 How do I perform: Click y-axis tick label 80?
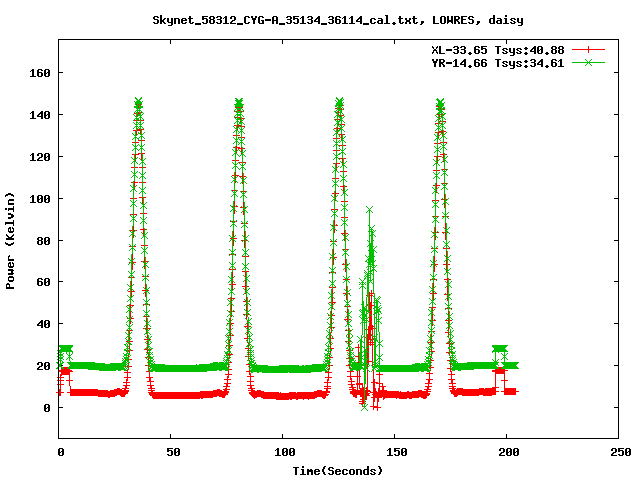(x=43, y=241)
